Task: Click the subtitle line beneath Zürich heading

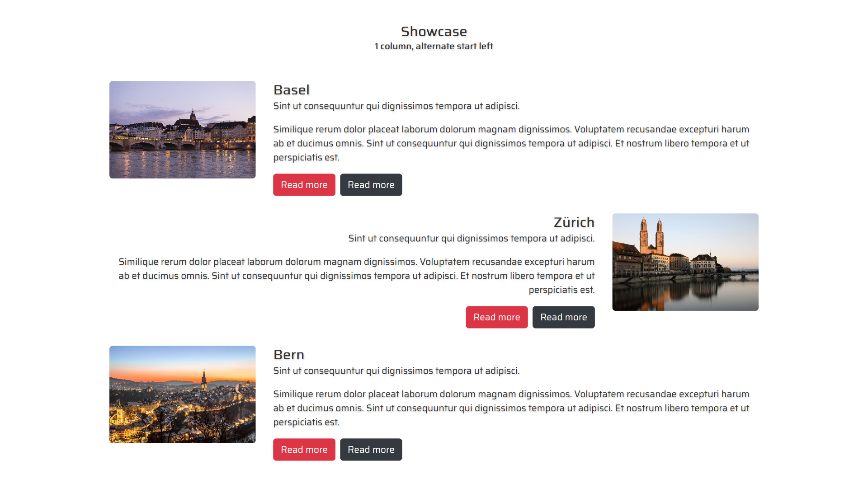Action: coord(471,239)
